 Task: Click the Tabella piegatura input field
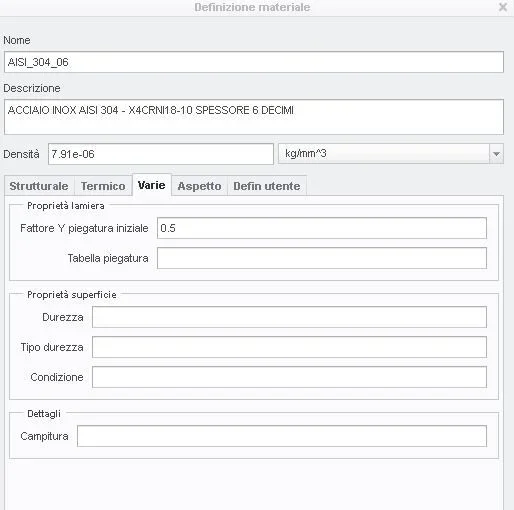click(322, 258)
